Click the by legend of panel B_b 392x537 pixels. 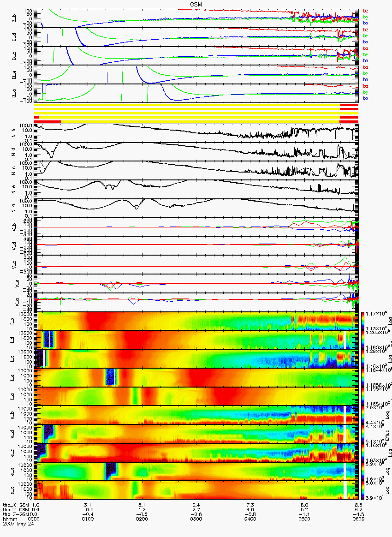(366, 17)
